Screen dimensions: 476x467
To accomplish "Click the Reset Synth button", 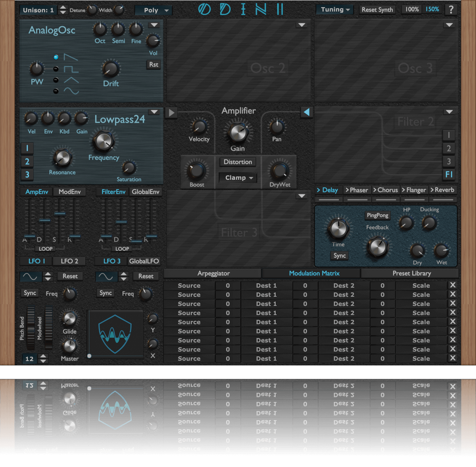I will pos(377,10).
